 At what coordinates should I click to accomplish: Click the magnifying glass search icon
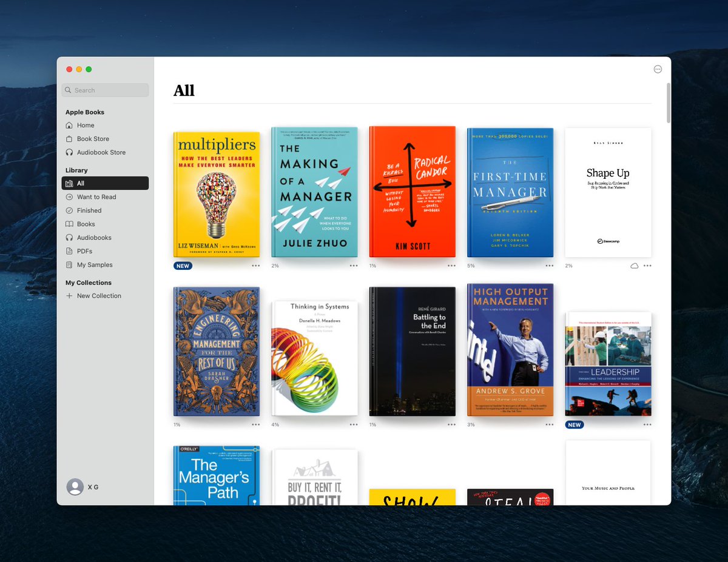point(69,90)
